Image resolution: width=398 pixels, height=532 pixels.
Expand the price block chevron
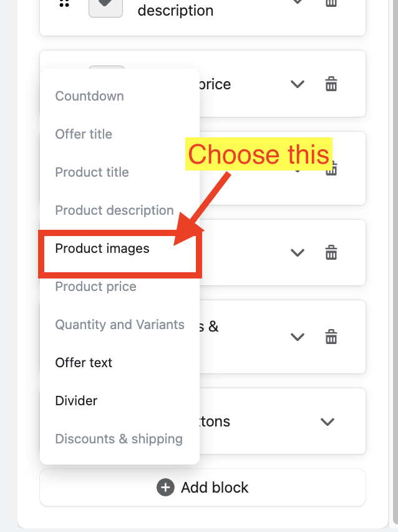pos(298,84)
